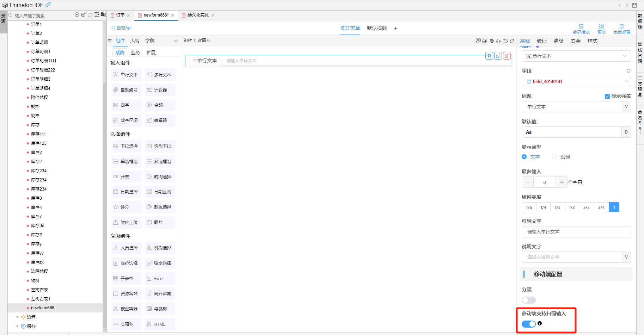Click the add-cube icon in resource toolbar
Viewport: 644px width, 335px height.
[x=84, y=15]
